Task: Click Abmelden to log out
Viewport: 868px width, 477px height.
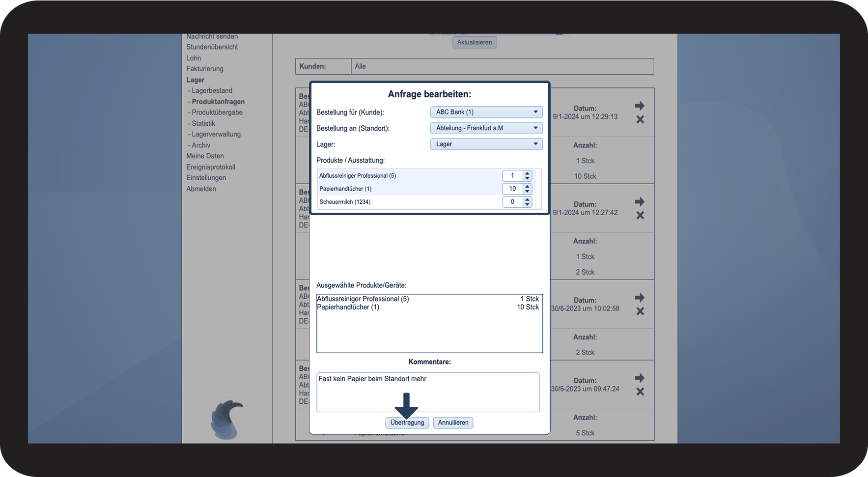Action: pyautogui.click(x=201, y=189)
